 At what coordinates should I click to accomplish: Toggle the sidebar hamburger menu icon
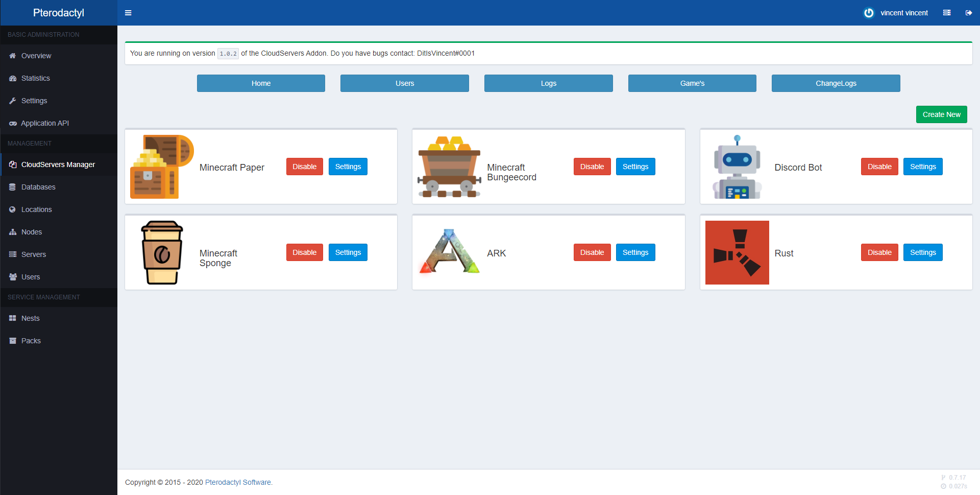(128, 13)
